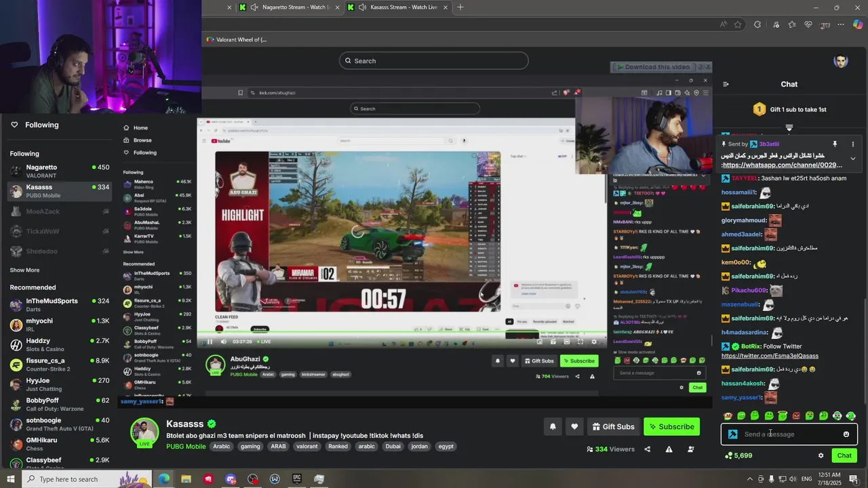868x488 pixels.
Task: Open browser extensions puzzle icon
Action: click(x=757, y=24)
